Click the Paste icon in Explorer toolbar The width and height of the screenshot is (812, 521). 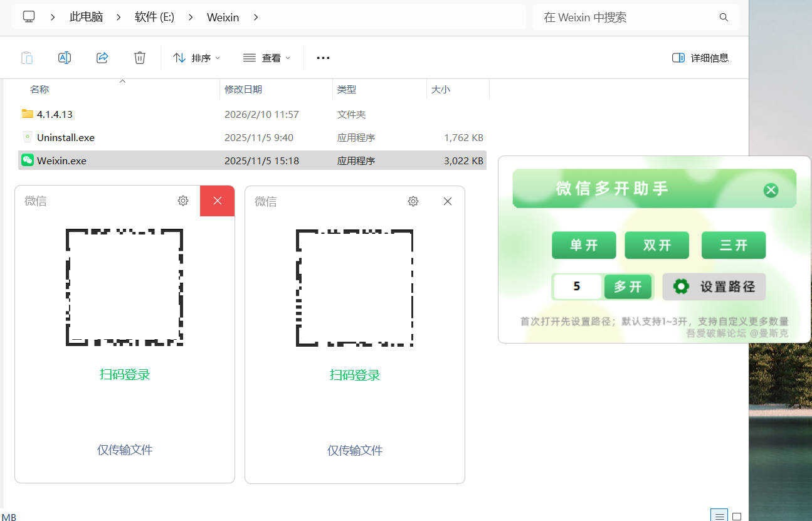click(x=27, y=58)
